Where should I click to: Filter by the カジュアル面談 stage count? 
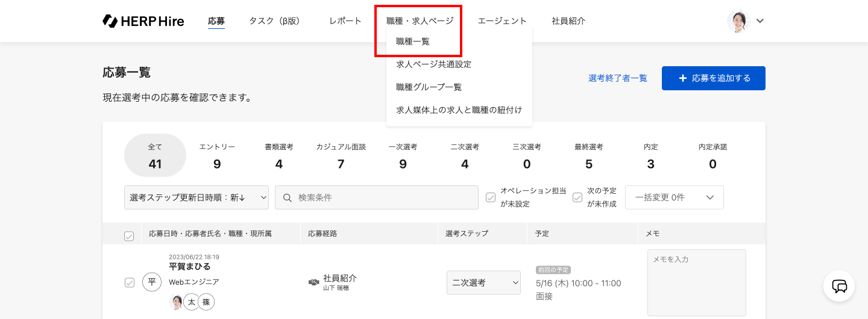tap(341, 155)
